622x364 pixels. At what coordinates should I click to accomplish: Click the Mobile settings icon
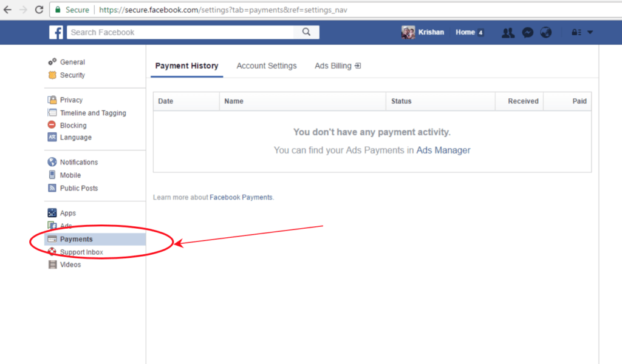53,175
